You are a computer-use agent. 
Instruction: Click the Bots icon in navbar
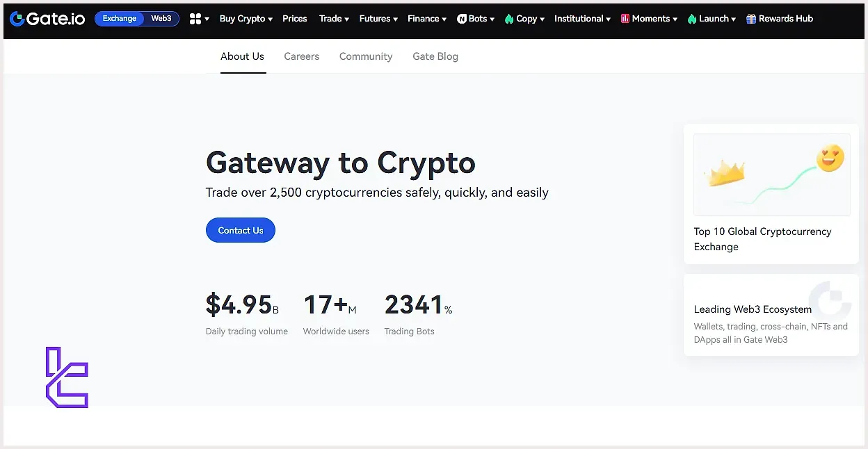[462, 19]
